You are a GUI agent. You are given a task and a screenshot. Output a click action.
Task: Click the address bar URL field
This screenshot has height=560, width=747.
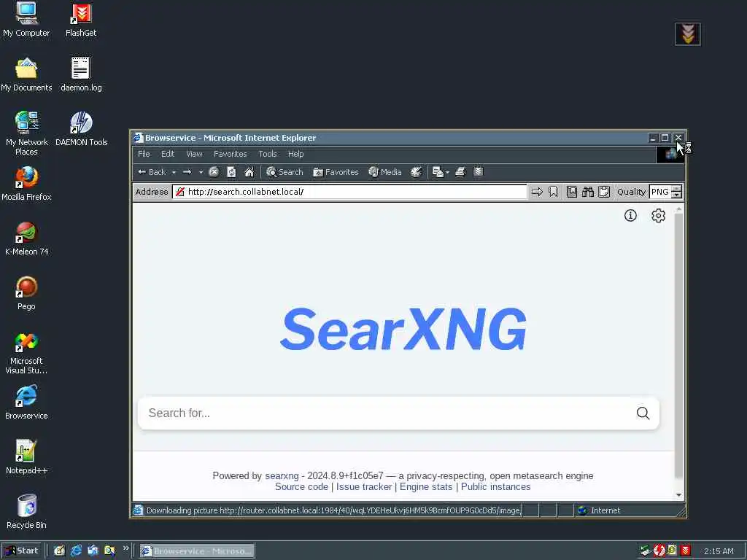350,192
